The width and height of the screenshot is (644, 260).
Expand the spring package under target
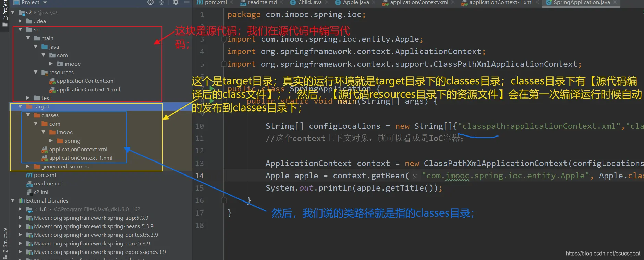pyautogui.click(x=51, y=141)
